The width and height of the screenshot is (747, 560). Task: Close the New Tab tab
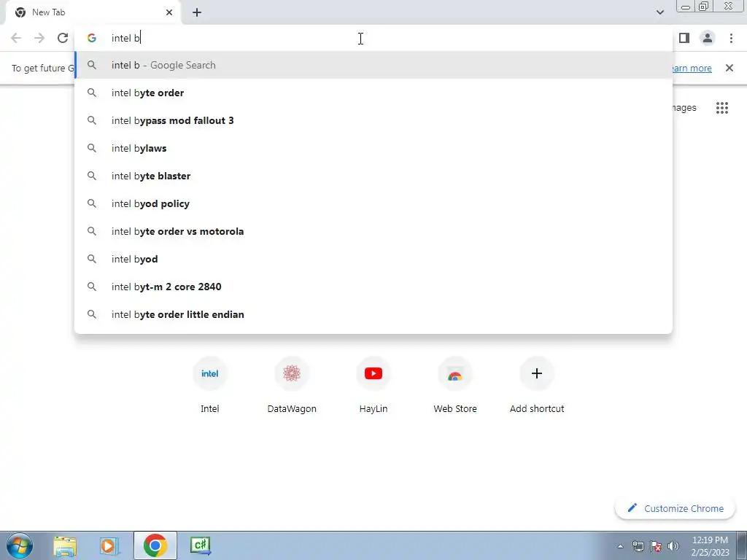pos(169,12)
